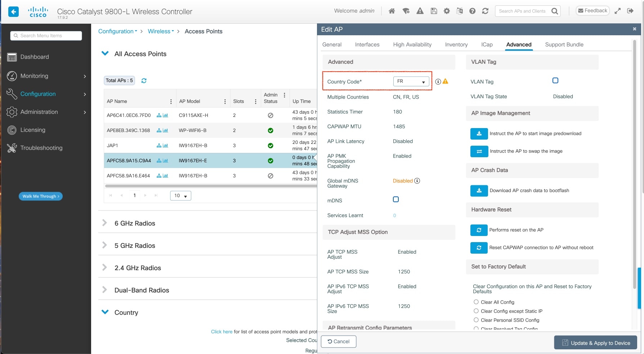The image size is (644, 354).
Task: Open the Country Code FR dropdown
Action: [x=411, y=82]
